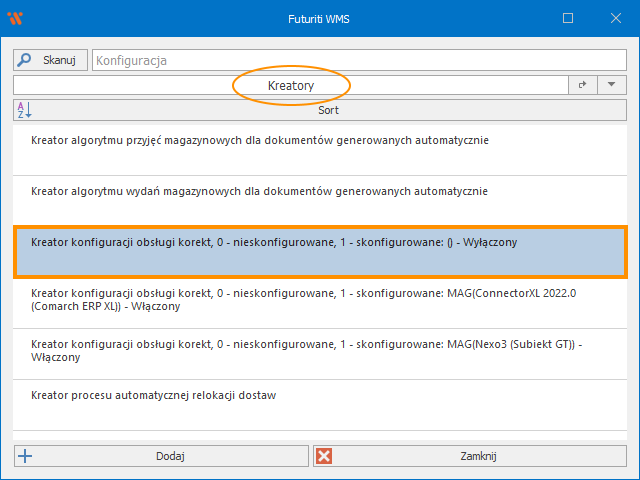The image size is (640, 480).
Task: Click the Futuriti WMS logo icon
Action: tap(15, 18)
